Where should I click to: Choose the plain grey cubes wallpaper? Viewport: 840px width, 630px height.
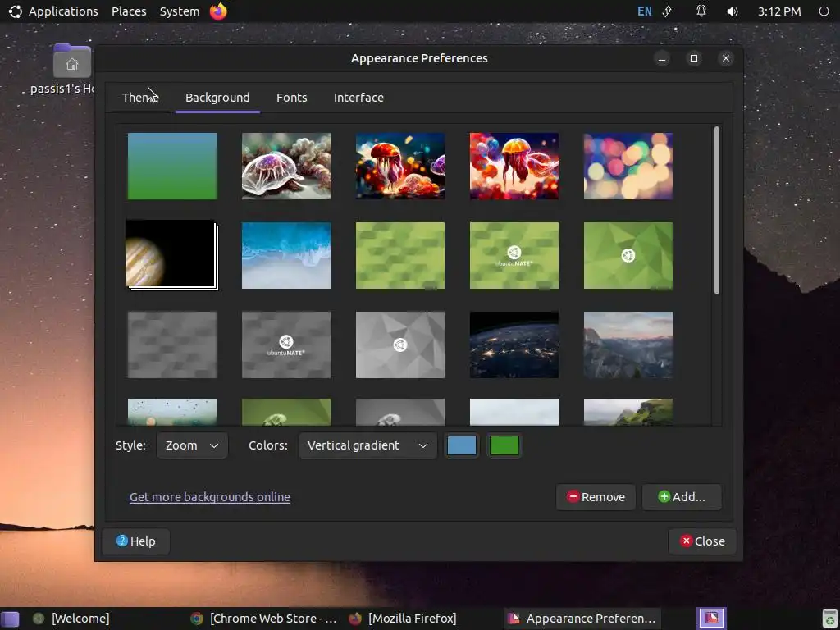172,345
